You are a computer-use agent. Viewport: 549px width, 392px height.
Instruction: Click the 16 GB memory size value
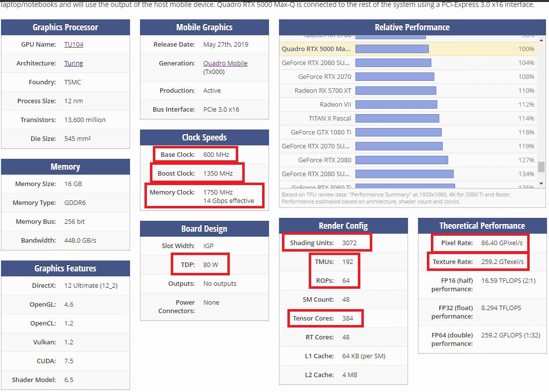[x=73, y=184]
